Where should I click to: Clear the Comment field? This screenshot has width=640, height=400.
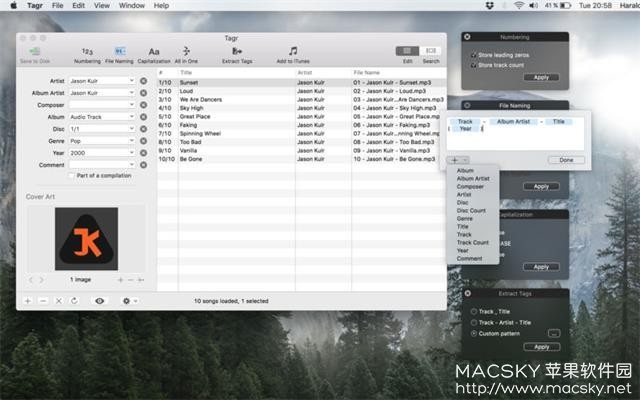coord(143,165)
